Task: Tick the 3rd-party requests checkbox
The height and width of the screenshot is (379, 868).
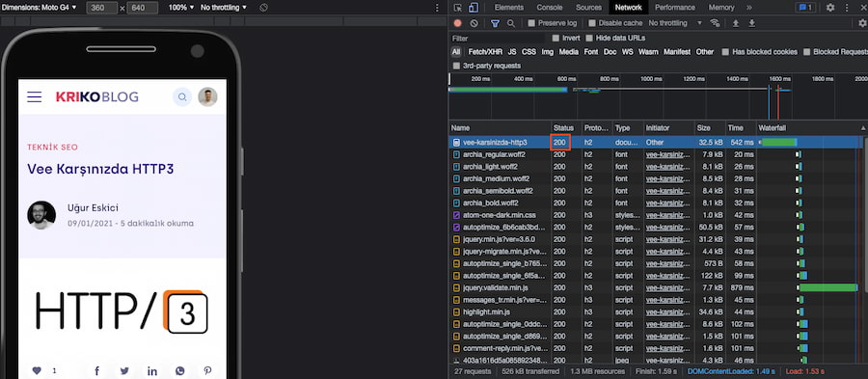Action: (x=456, y=66)
